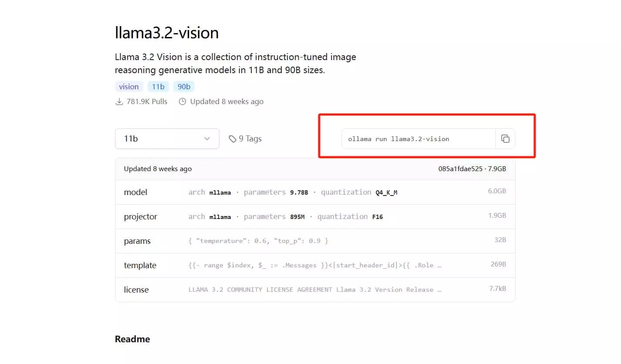Image resolution: width=621 pixels, height=364 pixels.
Task: Copy the ollama run command
Action: click(505, 139)
